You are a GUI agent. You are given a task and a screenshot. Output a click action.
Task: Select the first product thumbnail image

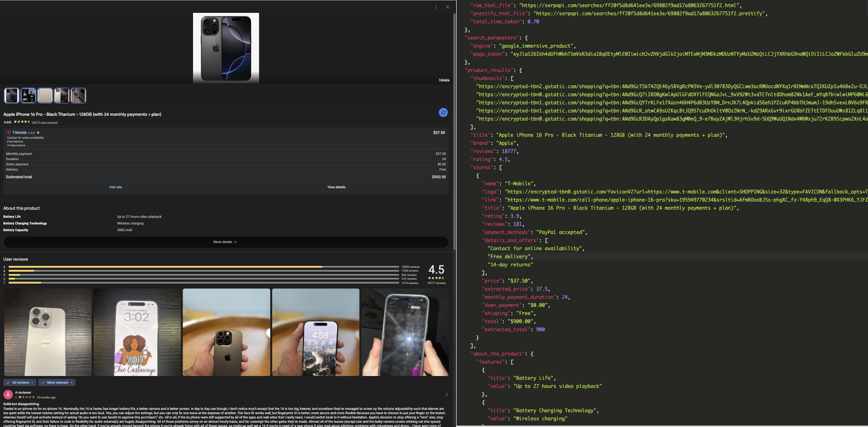[11, 96]
